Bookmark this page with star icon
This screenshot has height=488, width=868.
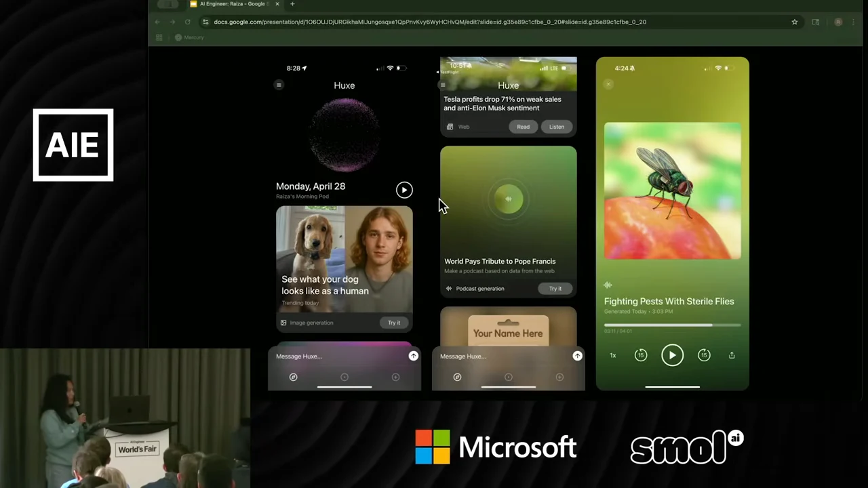click(x=794, y=22)
